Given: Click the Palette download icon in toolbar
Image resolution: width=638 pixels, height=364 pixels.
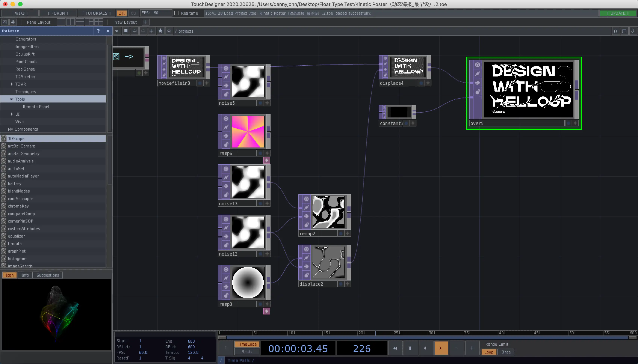Looking at the screenshot, I should [13, 22].
